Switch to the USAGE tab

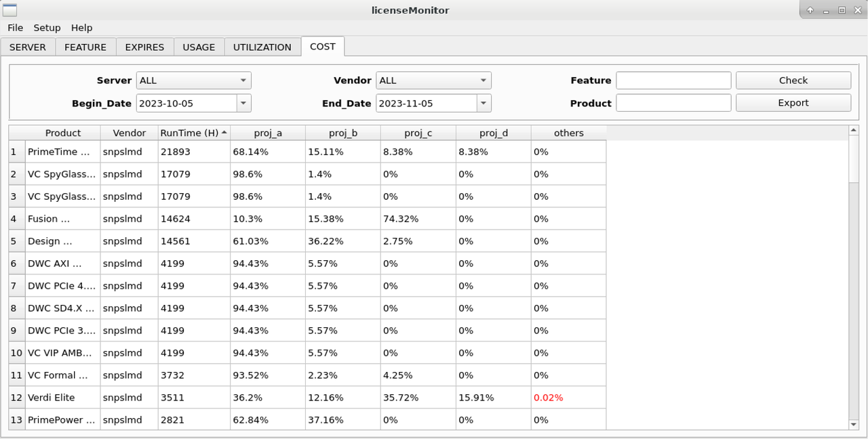pos(199,47)
